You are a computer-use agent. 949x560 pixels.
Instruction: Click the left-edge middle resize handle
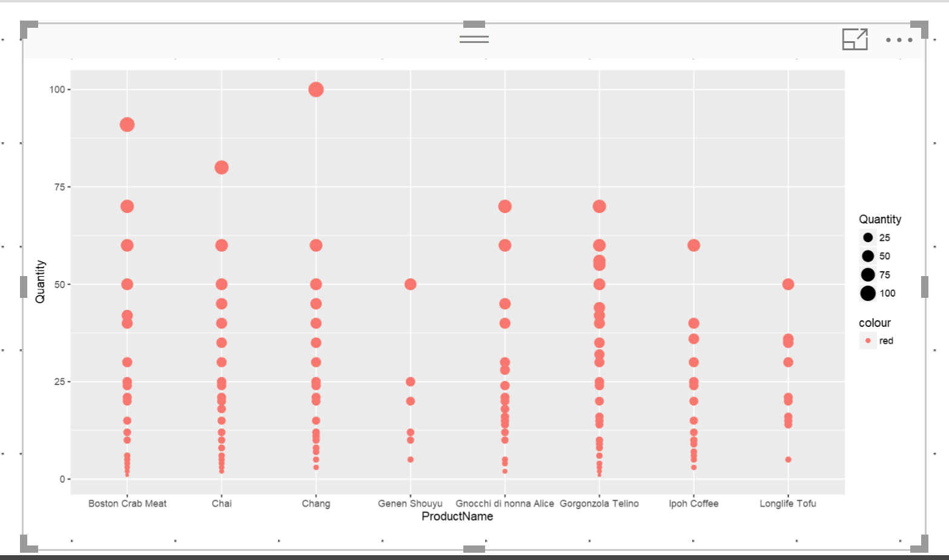[x=23, y=286]
